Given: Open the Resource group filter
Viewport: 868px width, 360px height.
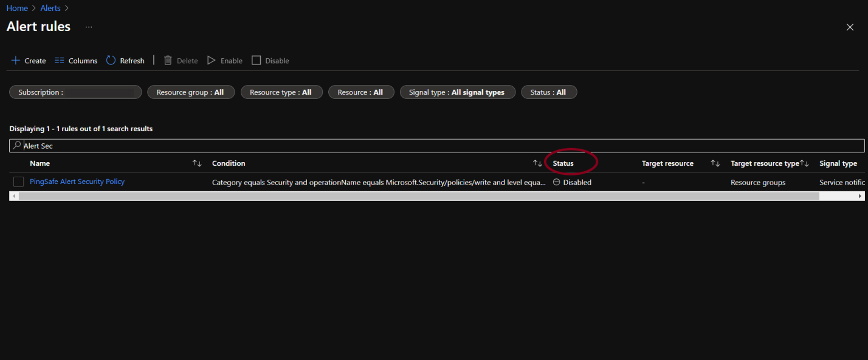Looking at the screenshot, I should pyautogui.click(x=190, y=92).
